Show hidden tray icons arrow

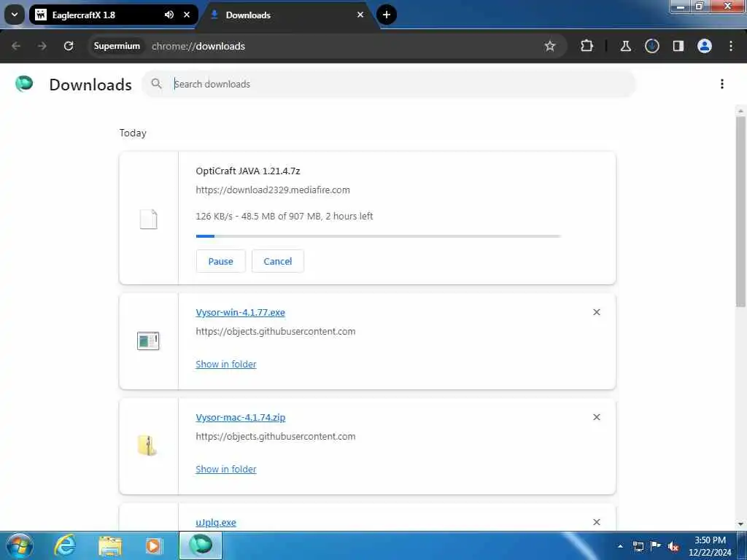point(620,546)
